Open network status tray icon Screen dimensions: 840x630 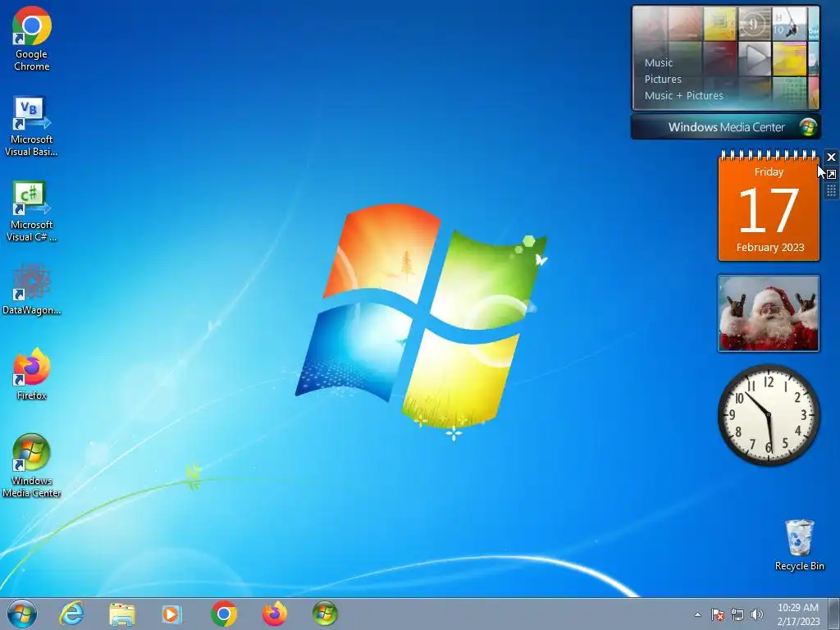click(737, 614)
